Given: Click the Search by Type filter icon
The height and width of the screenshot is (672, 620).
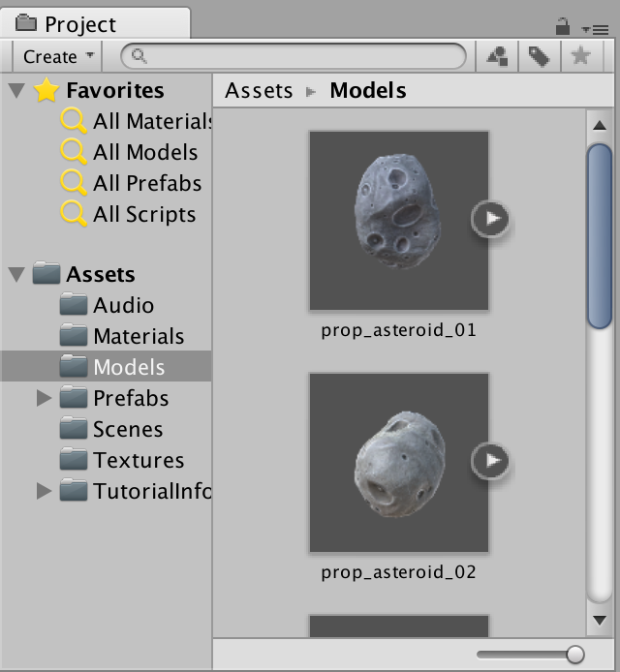Looking at the screenshot, I should pyautogui.click(x=497, y=56).
